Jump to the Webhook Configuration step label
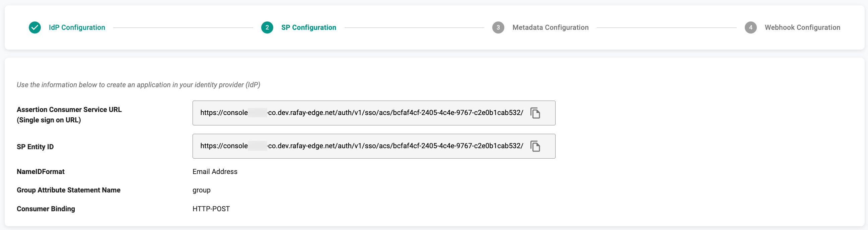Image resolution: width=868 pixels, height=230 pixels. tap(802, 27)
